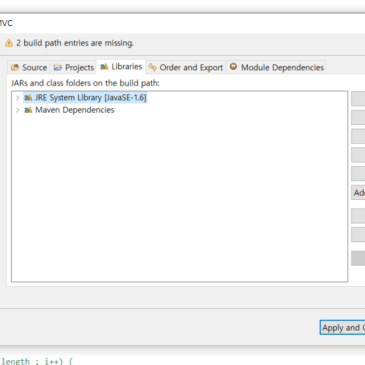Select the Maven Dependencies entry
The image size is (365, 365).
69,110
